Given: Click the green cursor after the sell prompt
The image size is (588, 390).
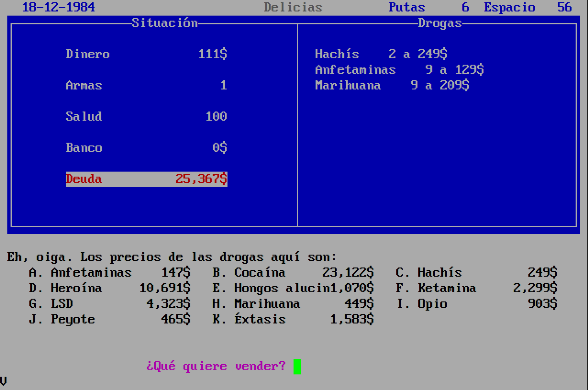Looking at the screenshot, I should 297,366.
